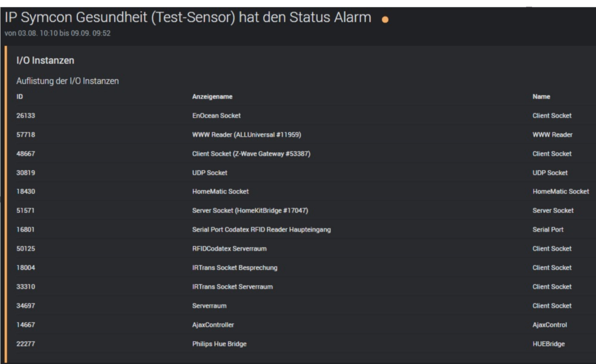
Task: Open WWW Reader (ALLUniversal #11959) entry
Action: click(x=246, y=135)
